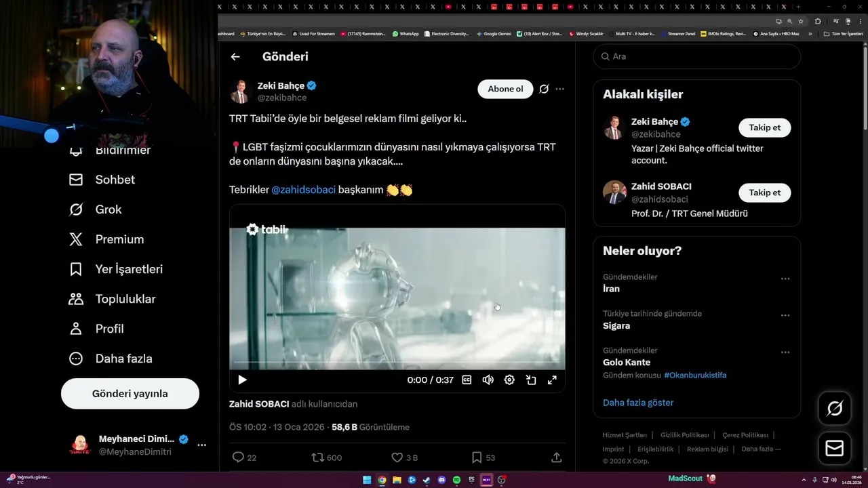Click the Gönderi yayınla button
This screenshot has width=868, height=488.
click(130, 394)
